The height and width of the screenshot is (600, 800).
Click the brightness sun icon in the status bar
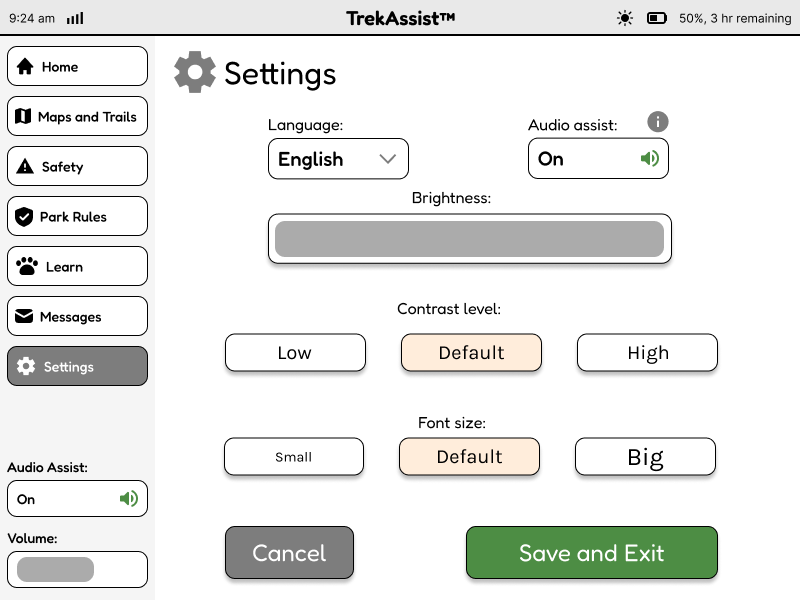625,18
